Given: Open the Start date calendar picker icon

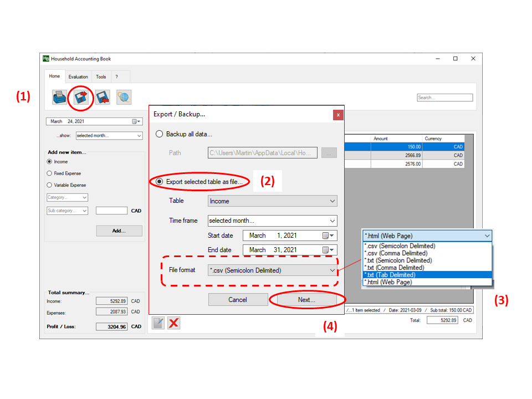Looking at the screenshot, I should click(x=328, y=236).
